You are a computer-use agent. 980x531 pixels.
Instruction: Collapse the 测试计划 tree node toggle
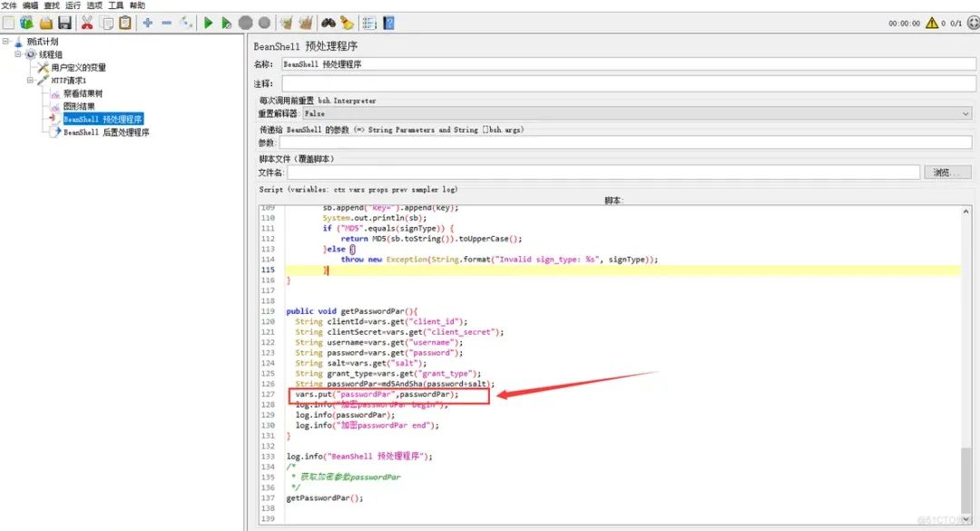click(x=5, y=41)
